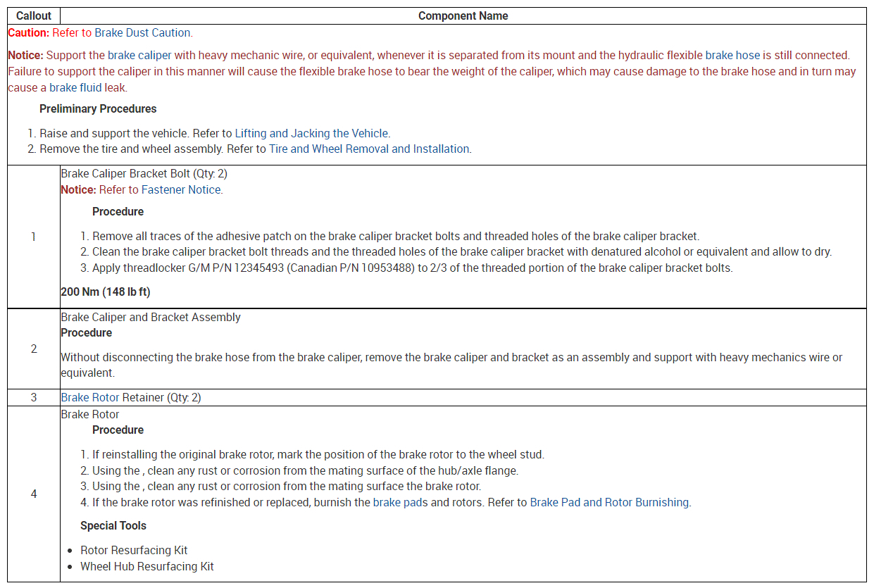
Task: Click the Callout column header
Action: pos(34,15)
